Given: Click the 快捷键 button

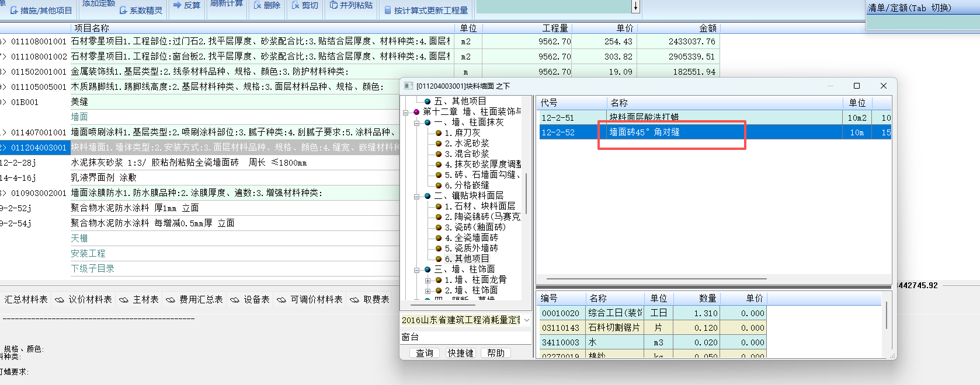Looking at the screenshot, I should (x=461, y=353).
